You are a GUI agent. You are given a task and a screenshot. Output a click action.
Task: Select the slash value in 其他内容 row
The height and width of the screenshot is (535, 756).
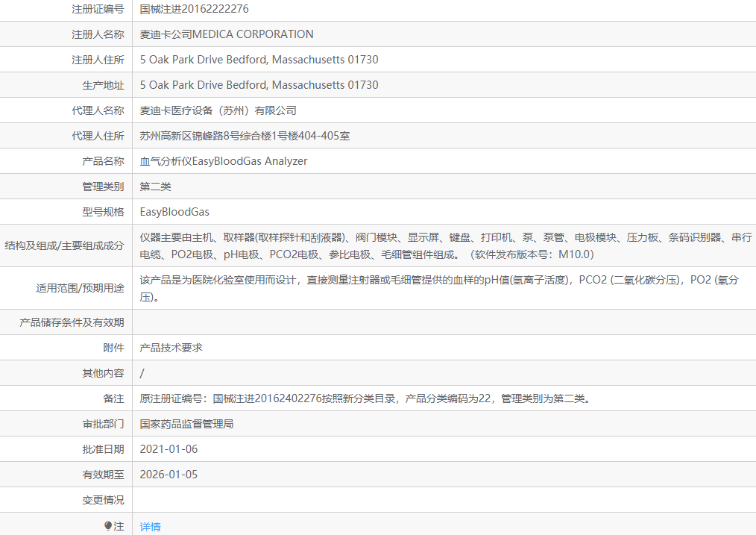(x=142, y=373)
